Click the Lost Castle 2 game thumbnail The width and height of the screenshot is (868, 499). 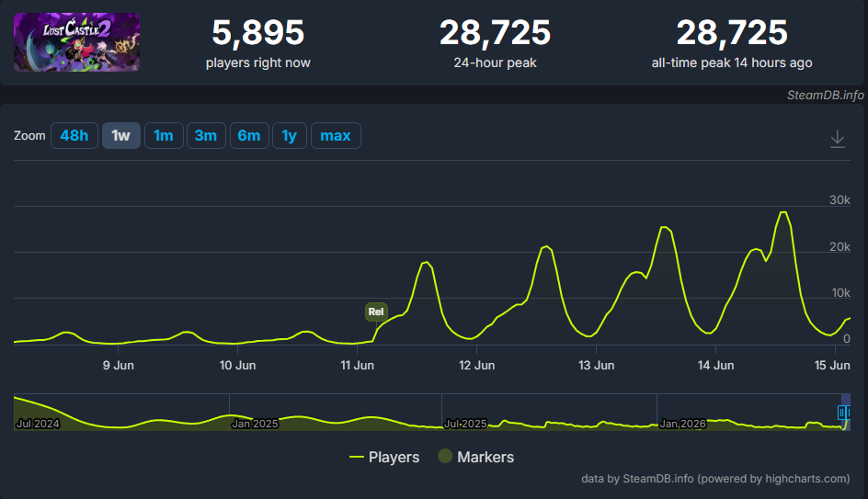[76, 42]
